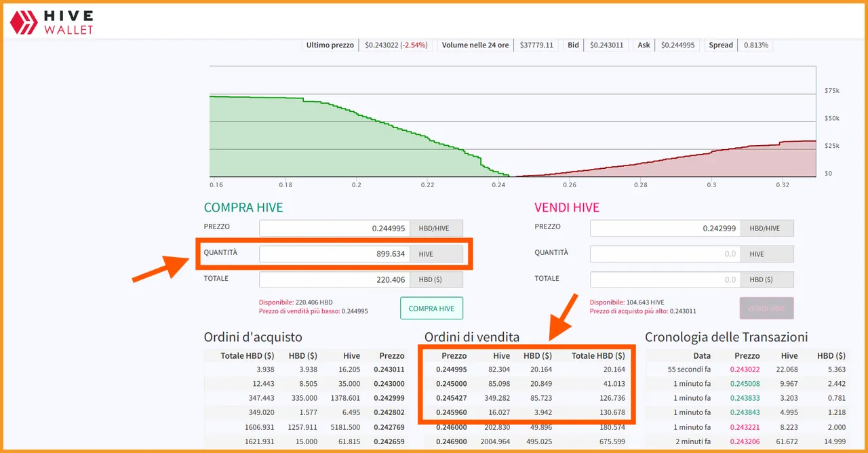Select buy order row at price 0.242999
The width and height of the screenshot is (868, 453).
pyautogui.click(x=305, y=398)
